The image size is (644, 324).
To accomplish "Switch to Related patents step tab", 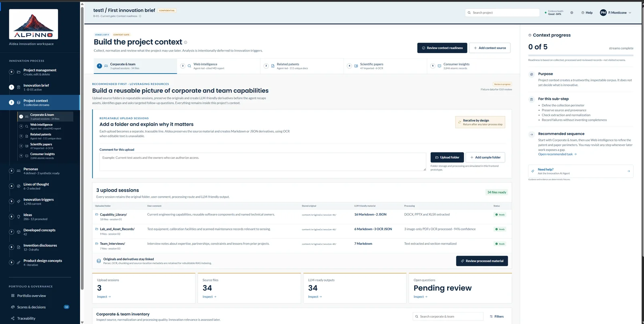I will coord(302,66).
